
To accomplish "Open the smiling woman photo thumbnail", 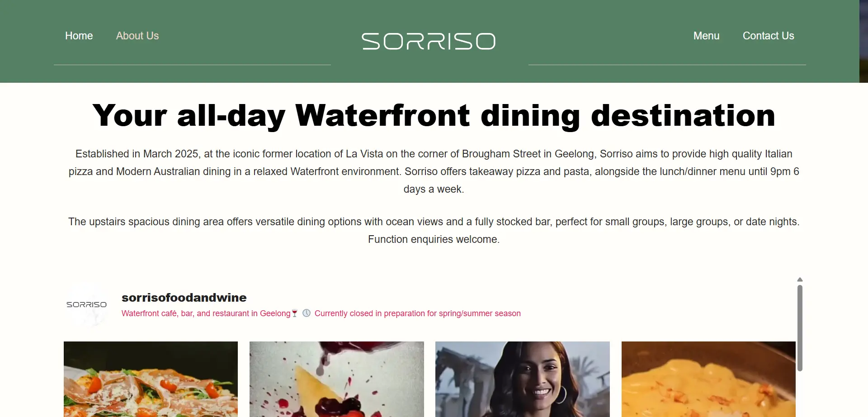I will point(523,379).
